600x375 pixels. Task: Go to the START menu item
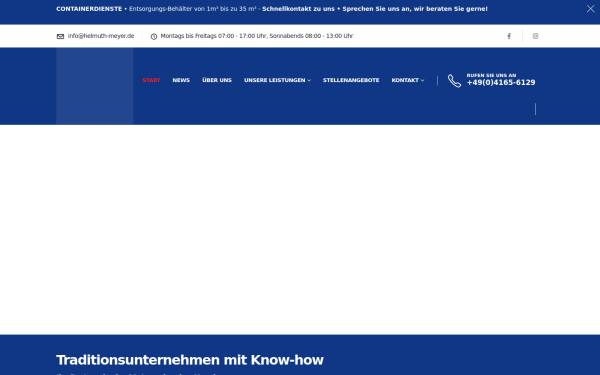[151, 80]
